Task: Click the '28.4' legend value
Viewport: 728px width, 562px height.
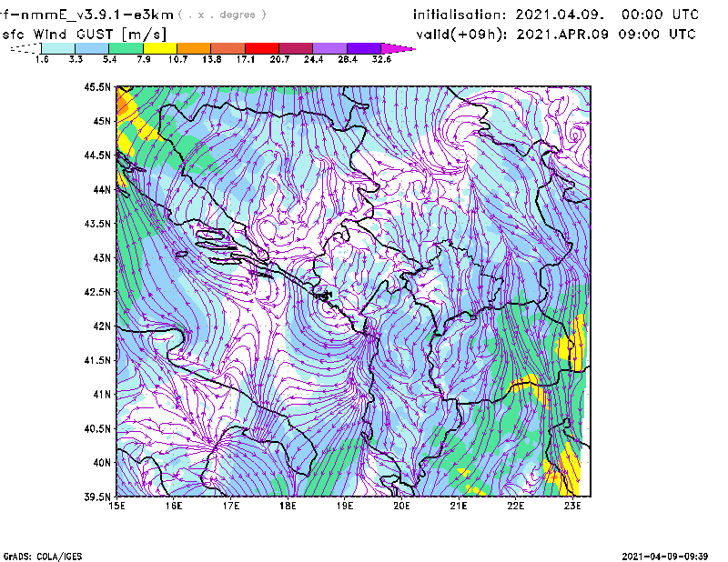Action: (348, 59)
